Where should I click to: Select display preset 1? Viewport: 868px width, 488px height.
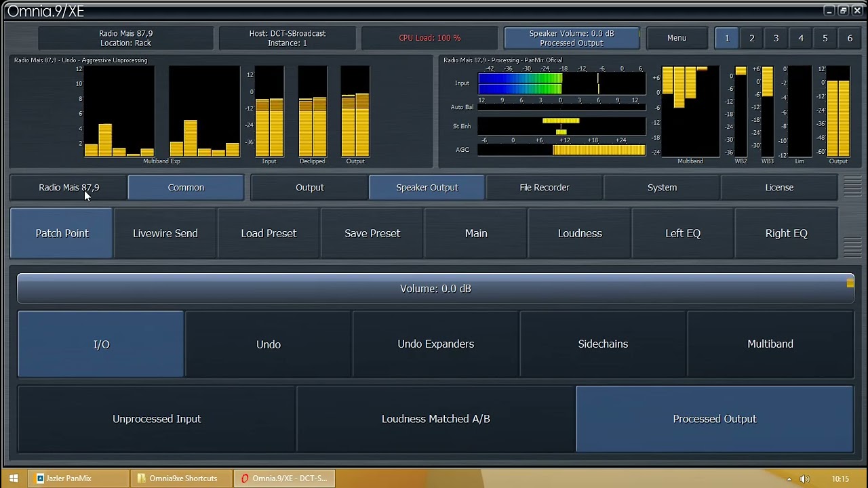click(727, 38)
